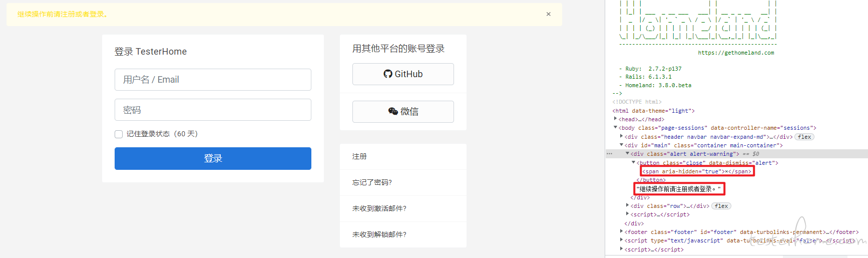Click the flex badge on header navbar
The image size is (868, 258).
tap(805, 137)
